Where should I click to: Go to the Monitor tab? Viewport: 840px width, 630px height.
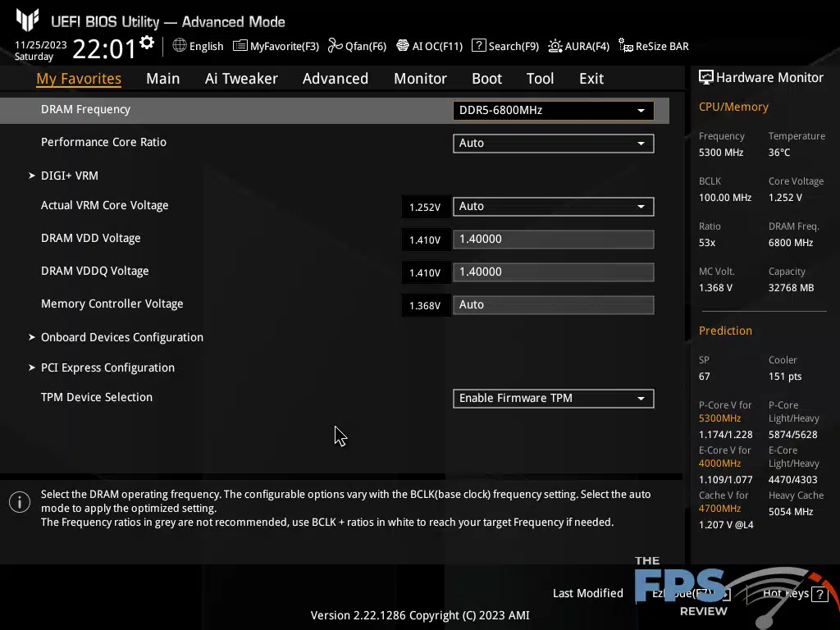click(x=420, y=79)
